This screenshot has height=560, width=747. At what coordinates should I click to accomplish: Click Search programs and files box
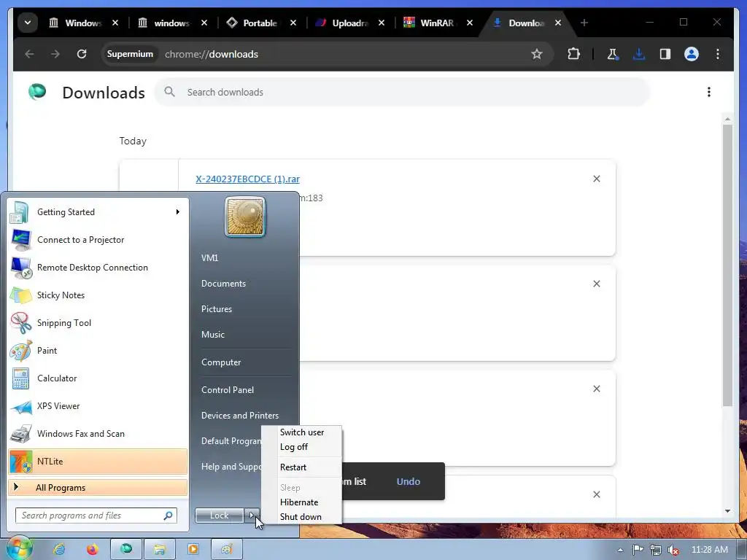[x=96, y=516]
